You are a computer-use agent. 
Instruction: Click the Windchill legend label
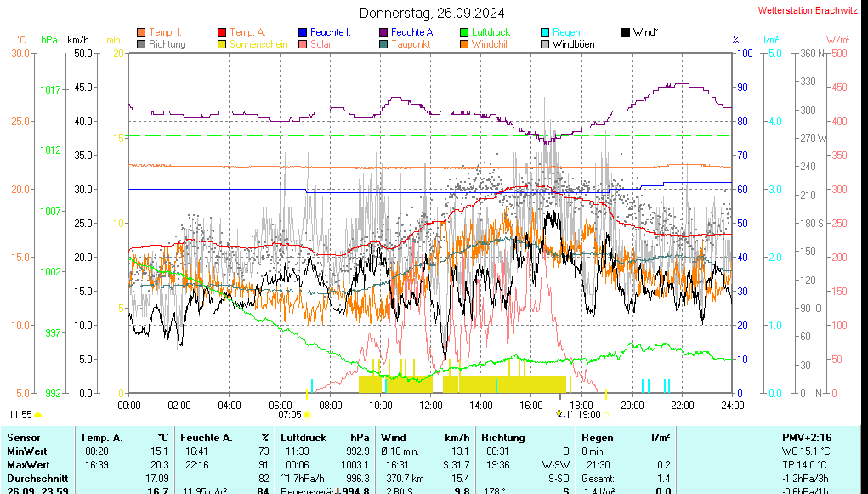pos(491,44)
